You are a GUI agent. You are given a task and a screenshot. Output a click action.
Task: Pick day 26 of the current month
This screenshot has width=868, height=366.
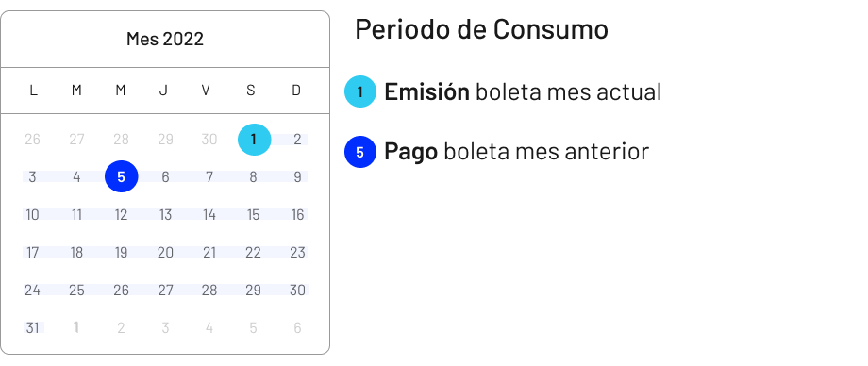pos(121,291)
